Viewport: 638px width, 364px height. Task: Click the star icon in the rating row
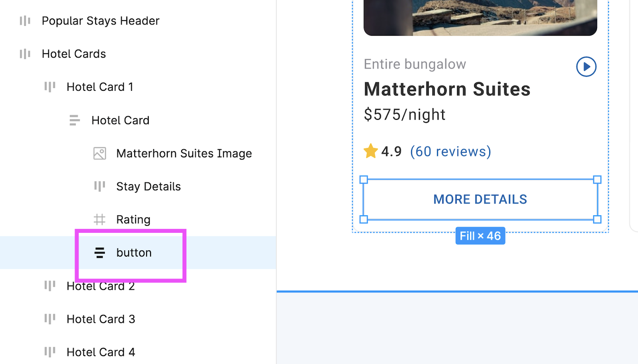tap(370, 150)
